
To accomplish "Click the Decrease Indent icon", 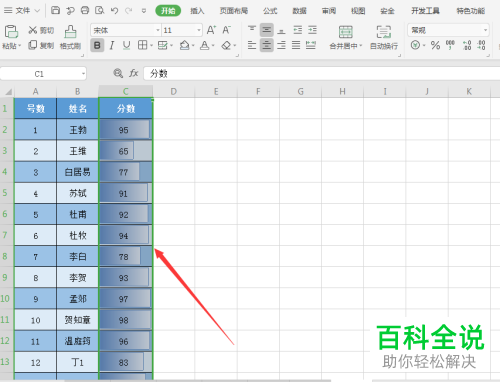I will tap(298, 30).
